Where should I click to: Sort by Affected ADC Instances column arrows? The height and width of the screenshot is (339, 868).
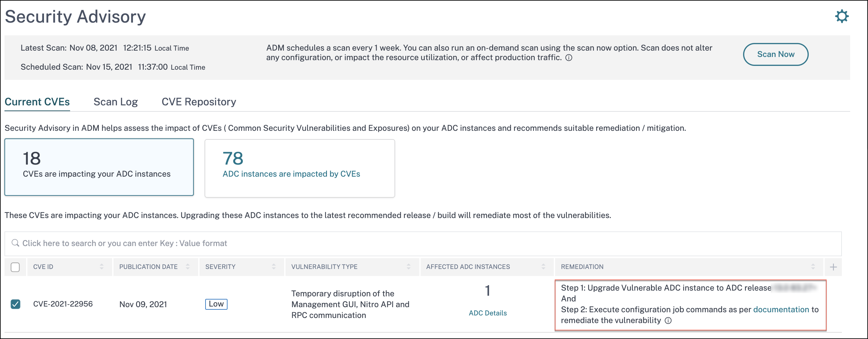pos(543,267)
